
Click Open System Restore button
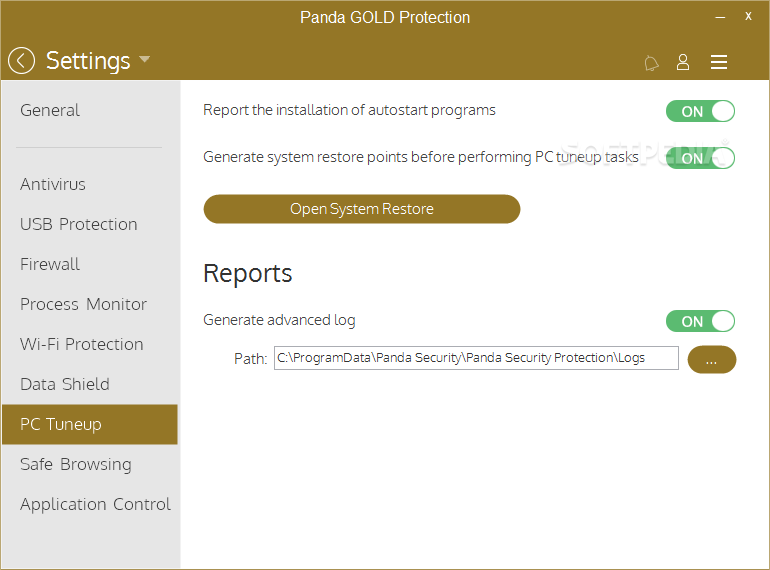[x=361, y=209]
